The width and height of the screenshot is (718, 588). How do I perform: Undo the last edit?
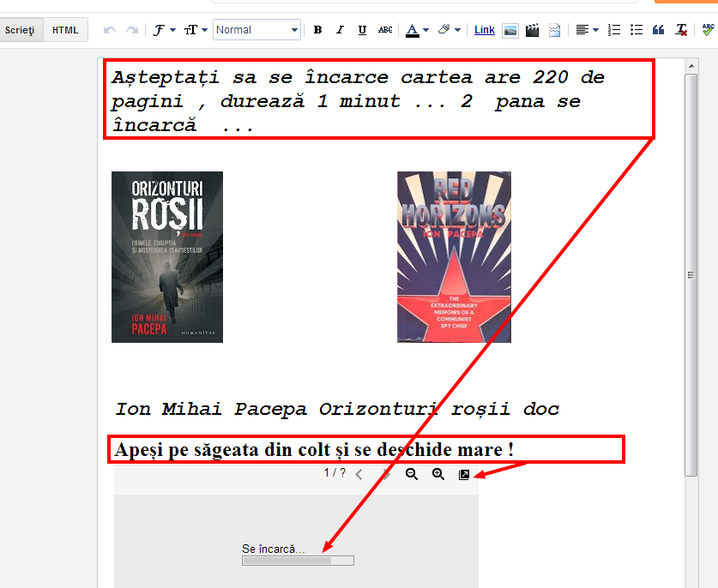click(110, 30)
